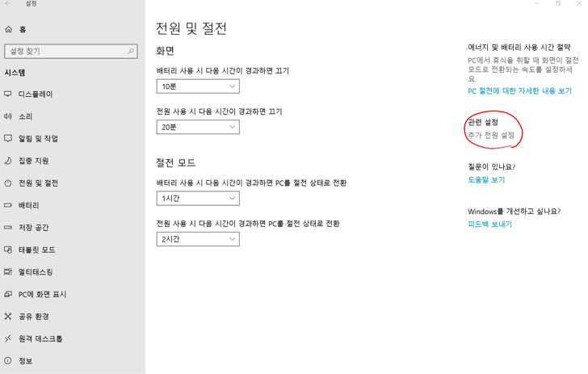Click the 추가 전원 설정 link
The image size is (588, 374).
coord(491,135)
